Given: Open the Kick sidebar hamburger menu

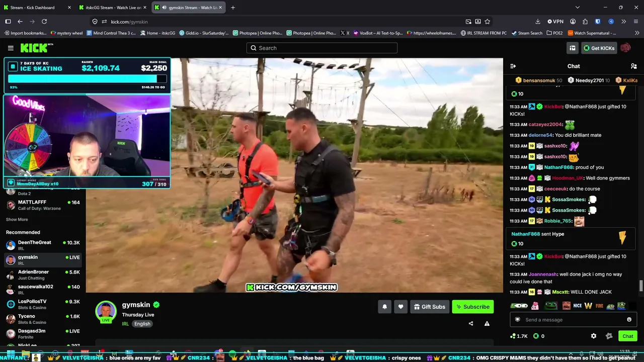Looking at the screenshot, I should [11, 48].
